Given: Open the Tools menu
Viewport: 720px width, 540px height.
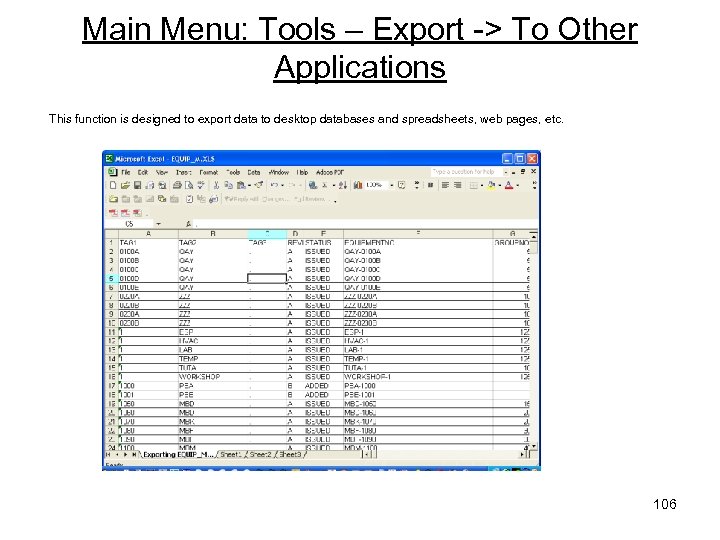Looking at the screenshot, I should tap(233, 172).
